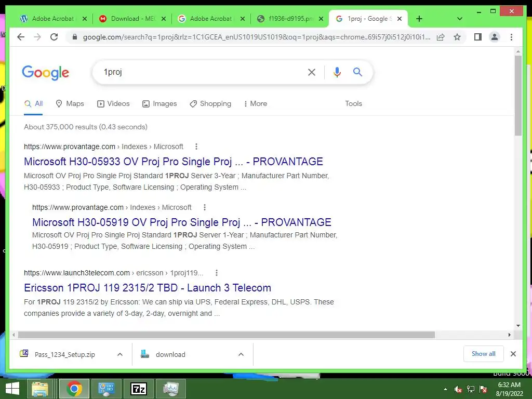The height and width of the screenshot is (399, 532).
Task: Expand the More search categories menu
Action: click(255, 104)
